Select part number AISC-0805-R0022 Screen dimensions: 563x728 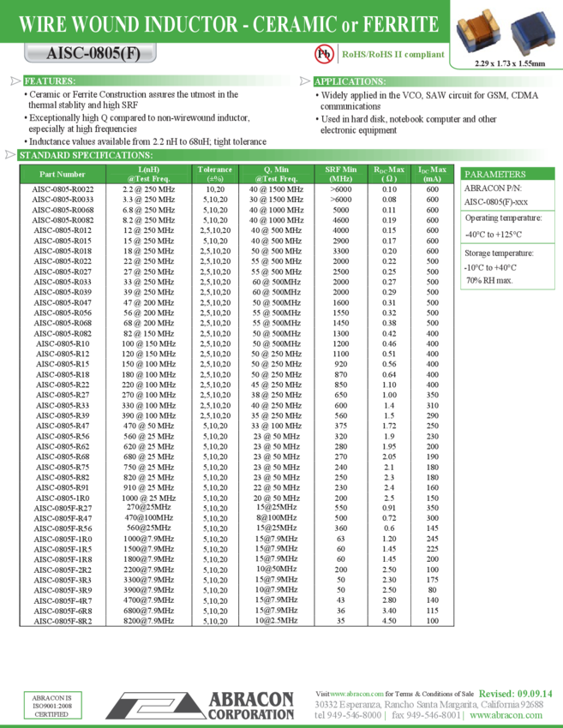[x=63, y=189]
